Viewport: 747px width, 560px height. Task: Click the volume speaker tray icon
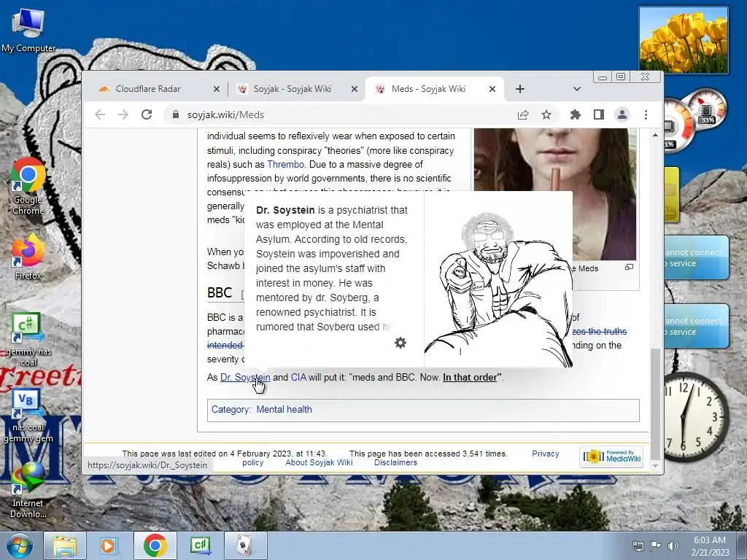click(x=673, y=545)
